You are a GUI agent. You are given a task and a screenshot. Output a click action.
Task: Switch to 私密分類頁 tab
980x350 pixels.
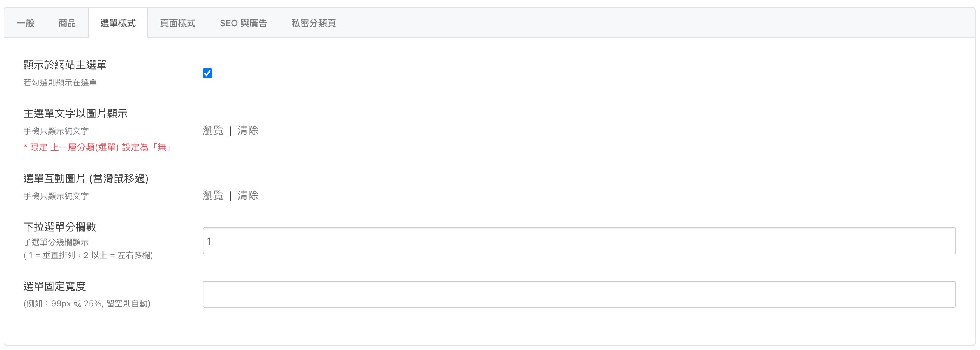click(314, 23)
